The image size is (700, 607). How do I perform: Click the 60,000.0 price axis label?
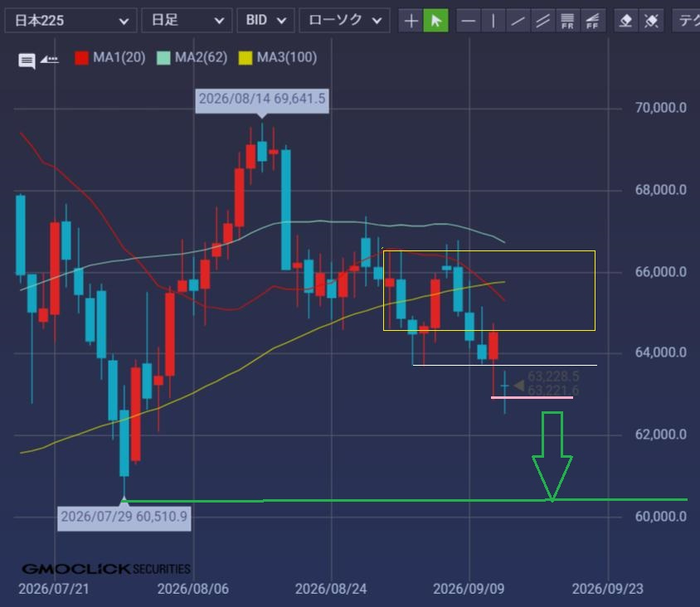[x=661, y=517]
